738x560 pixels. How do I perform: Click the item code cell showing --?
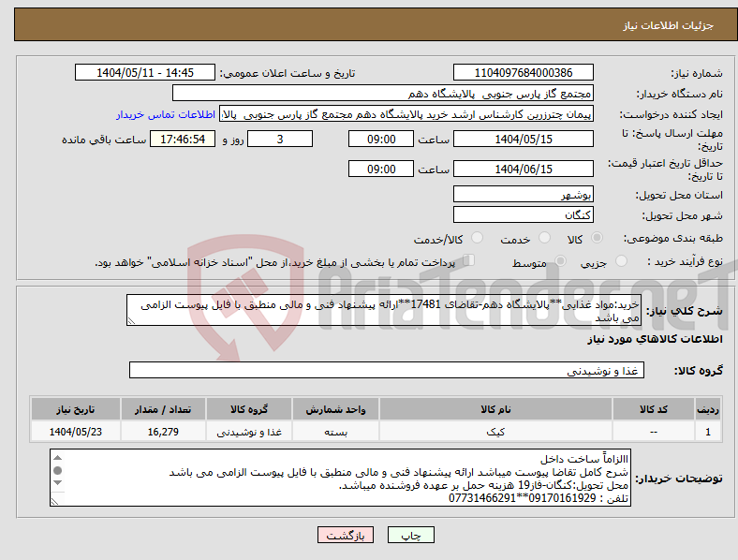[x=654, y=432]
